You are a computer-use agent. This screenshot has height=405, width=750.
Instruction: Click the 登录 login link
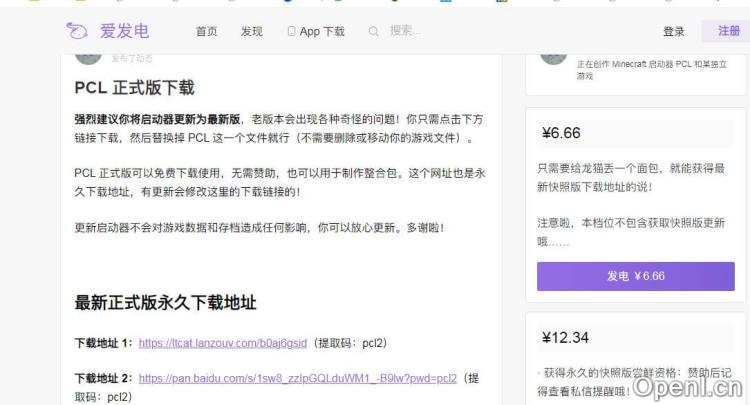[x=674, y=31]
